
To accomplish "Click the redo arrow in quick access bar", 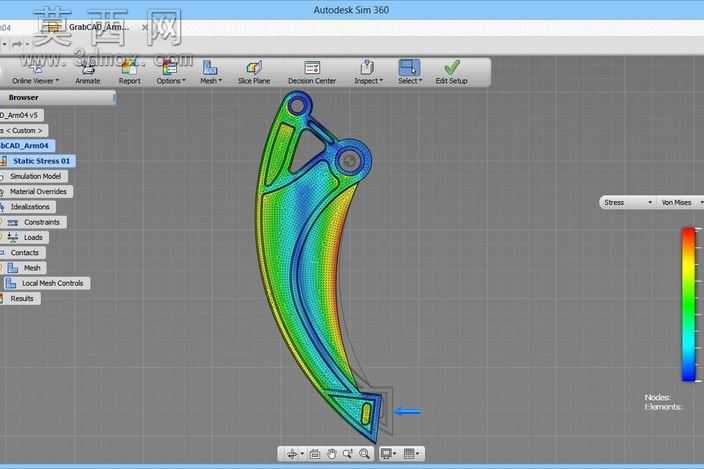I will [17, 44].
